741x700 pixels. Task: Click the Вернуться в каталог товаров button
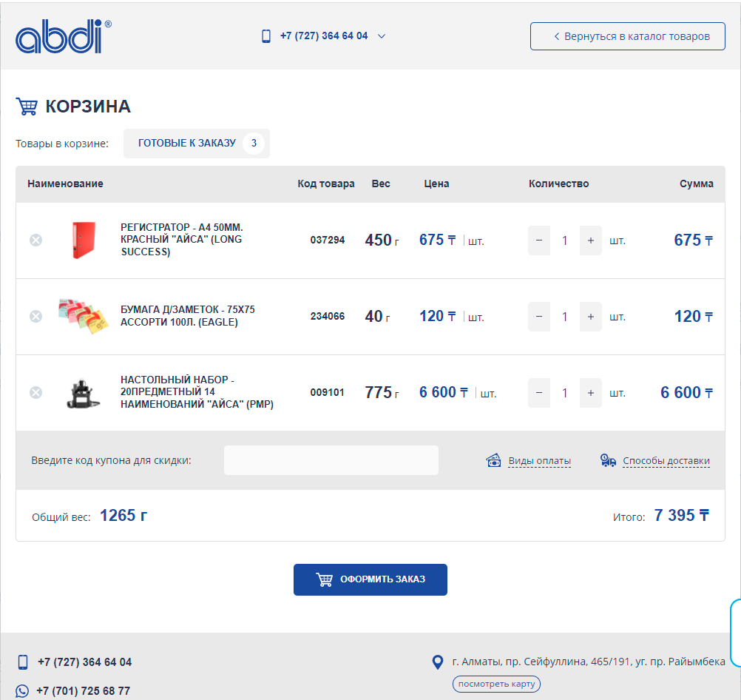click(627, 36)
